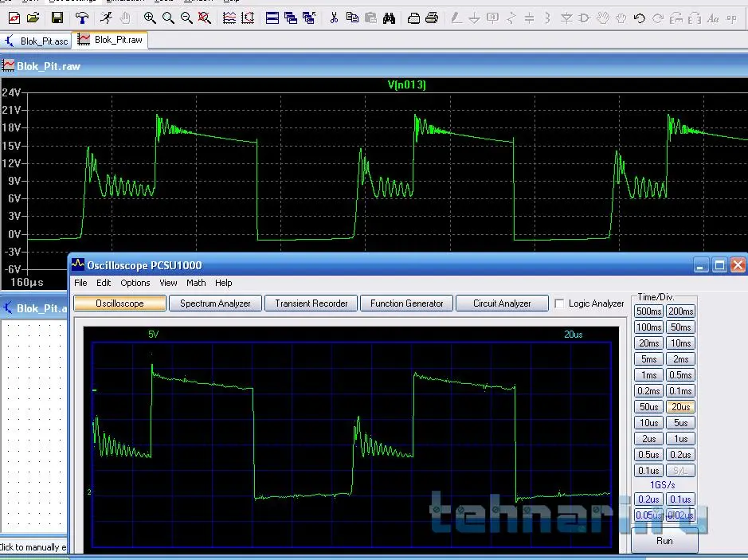Click the Cut scissors icon
The image size is (748, 560).
[x=333, y=18]
